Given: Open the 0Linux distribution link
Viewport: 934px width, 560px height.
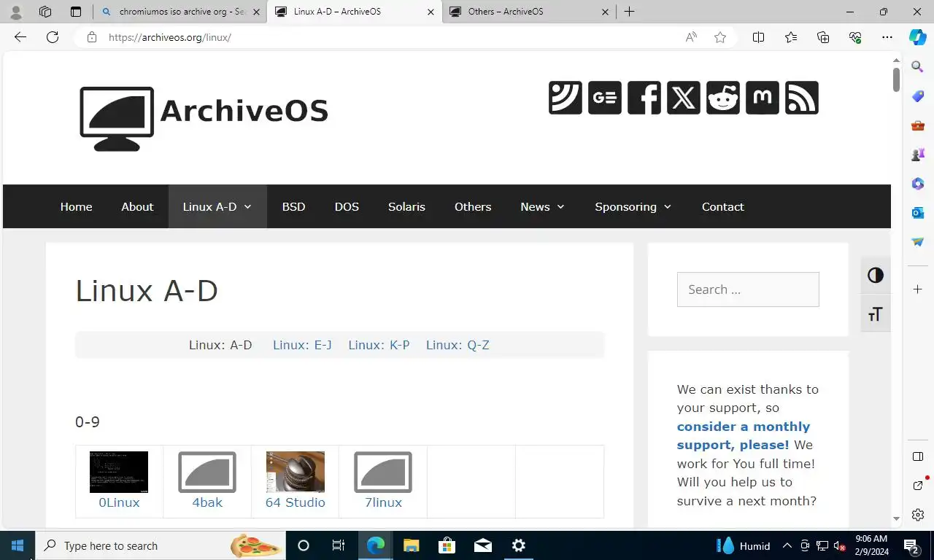Looking at the screenshot, I should (x=119, y=502).
